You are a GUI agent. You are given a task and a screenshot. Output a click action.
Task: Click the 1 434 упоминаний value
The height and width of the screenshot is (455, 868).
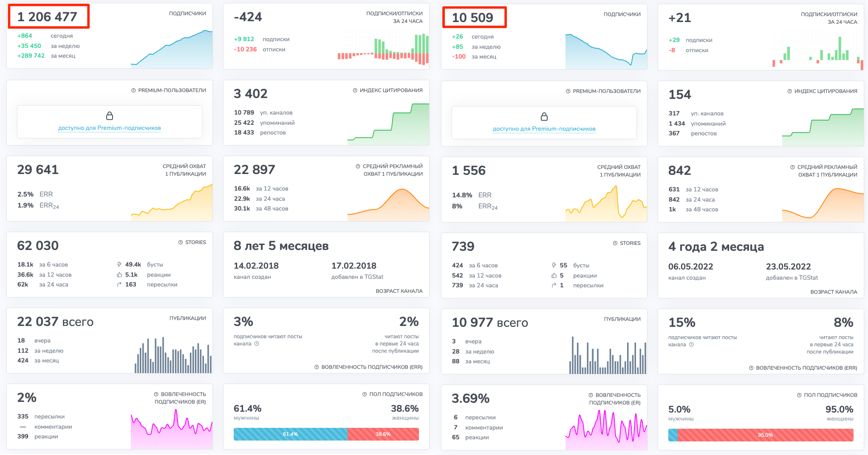pos(677,124)
